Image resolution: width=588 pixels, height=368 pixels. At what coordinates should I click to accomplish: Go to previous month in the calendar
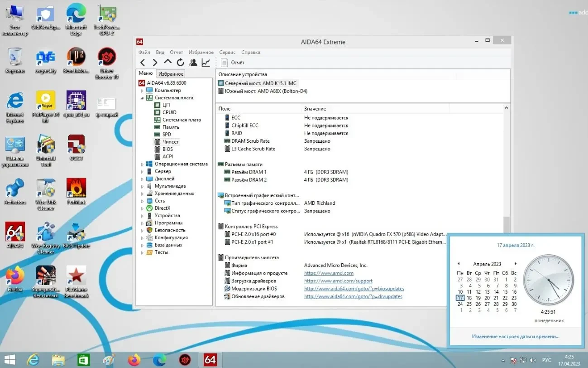pos(459,263)
